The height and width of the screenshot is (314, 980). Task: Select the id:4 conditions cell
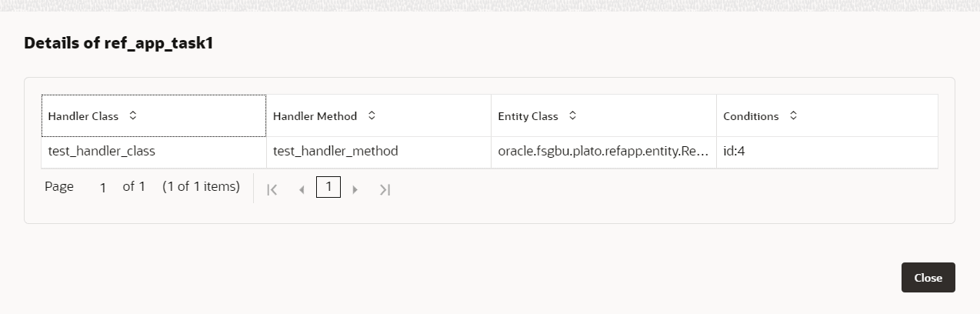tap(734, 152)
